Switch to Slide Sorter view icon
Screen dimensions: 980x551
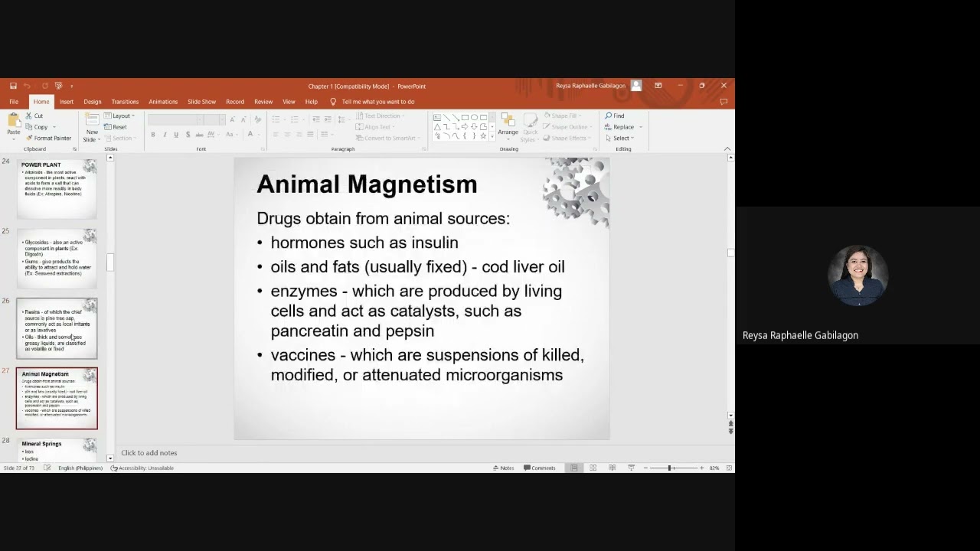click(593, 468)
